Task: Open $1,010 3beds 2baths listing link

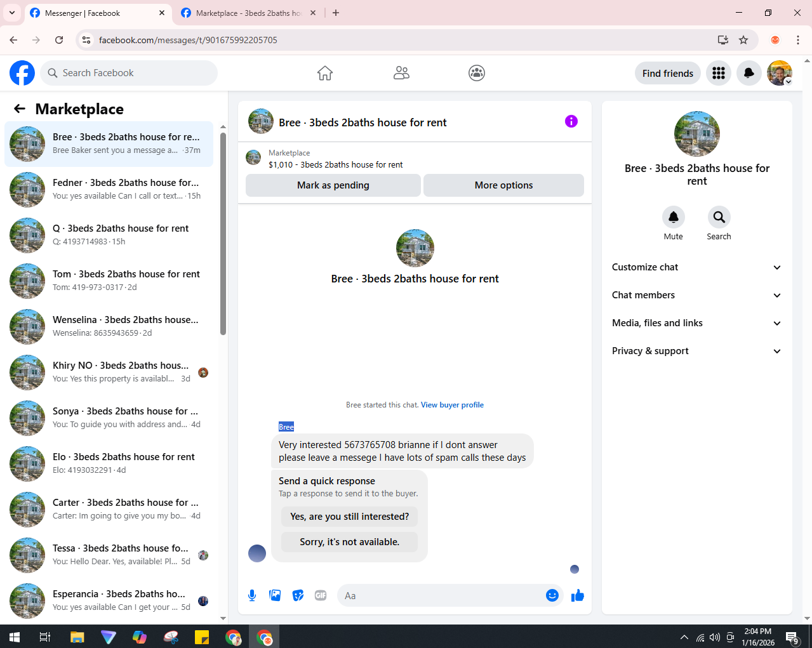Action: (336, 164)
